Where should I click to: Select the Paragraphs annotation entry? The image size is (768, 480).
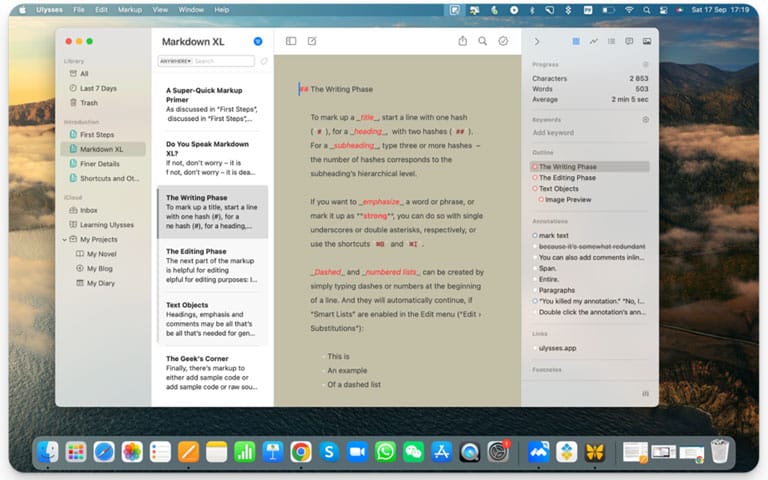click(557, 290)
